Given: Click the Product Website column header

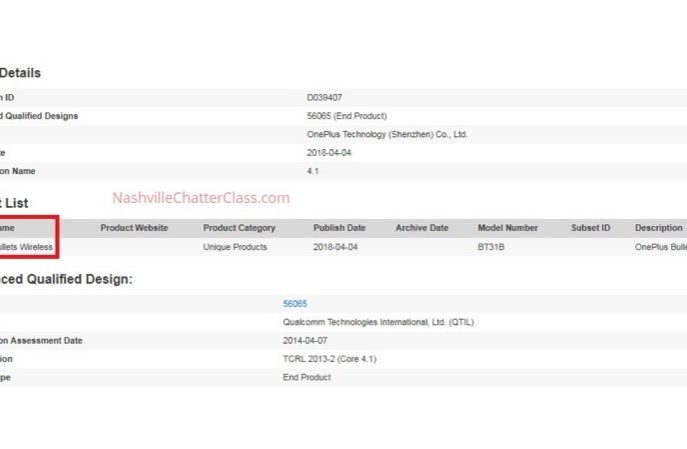Looking at the screenshot, I should 134,228.
